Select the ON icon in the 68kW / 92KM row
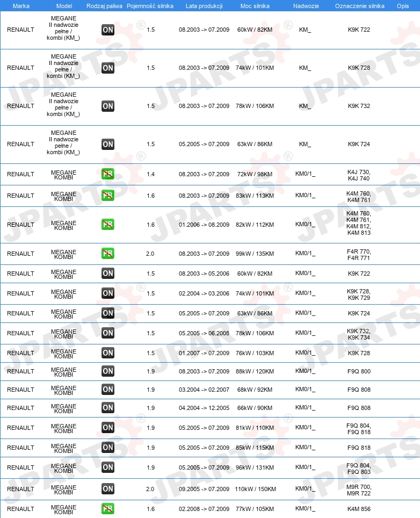 [x=107, y=389]
